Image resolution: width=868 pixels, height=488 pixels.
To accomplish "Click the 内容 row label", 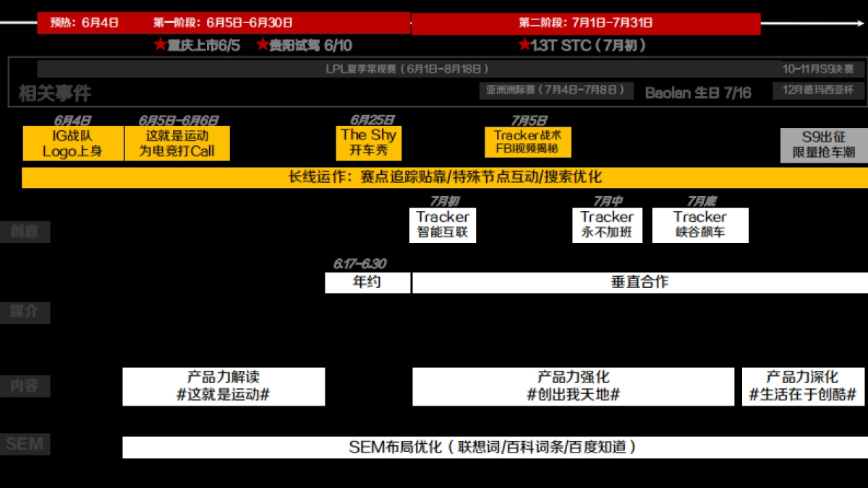I will pos(25,386).
